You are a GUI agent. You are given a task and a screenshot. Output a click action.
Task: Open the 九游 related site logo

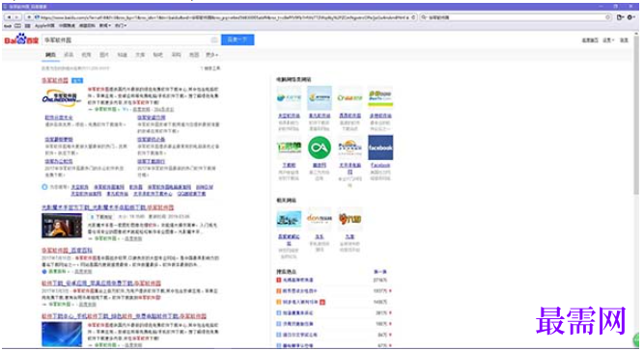(350, 219)
